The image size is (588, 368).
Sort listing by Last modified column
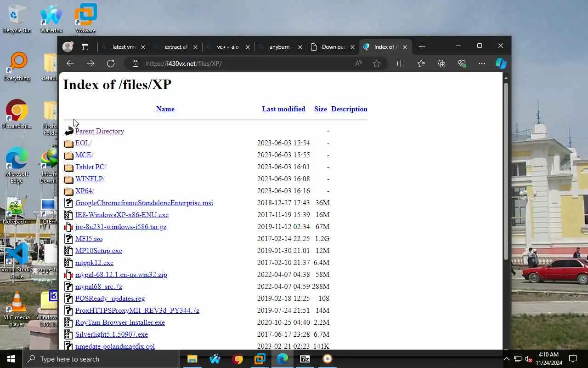pos(283,109)
